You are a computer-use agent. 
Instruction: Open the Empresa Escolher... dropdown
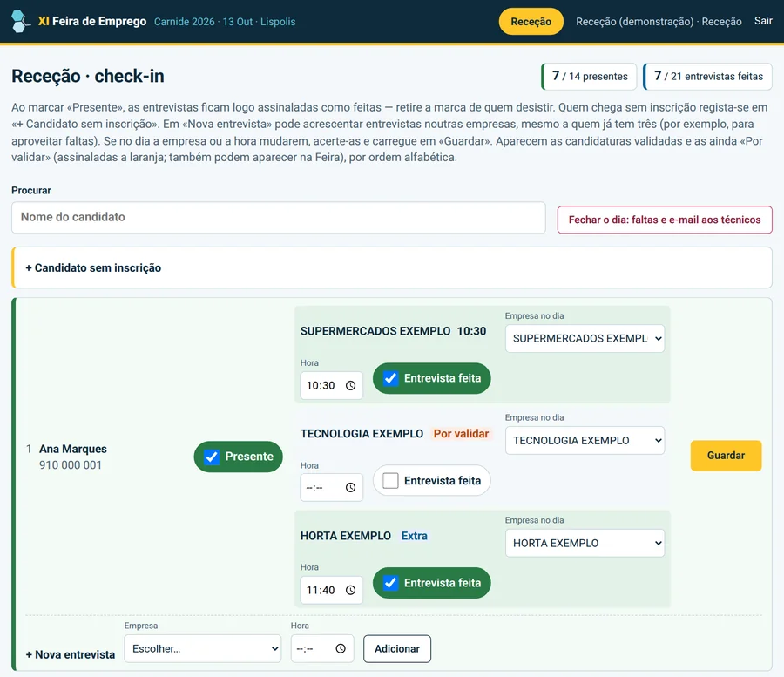(202, 648)
